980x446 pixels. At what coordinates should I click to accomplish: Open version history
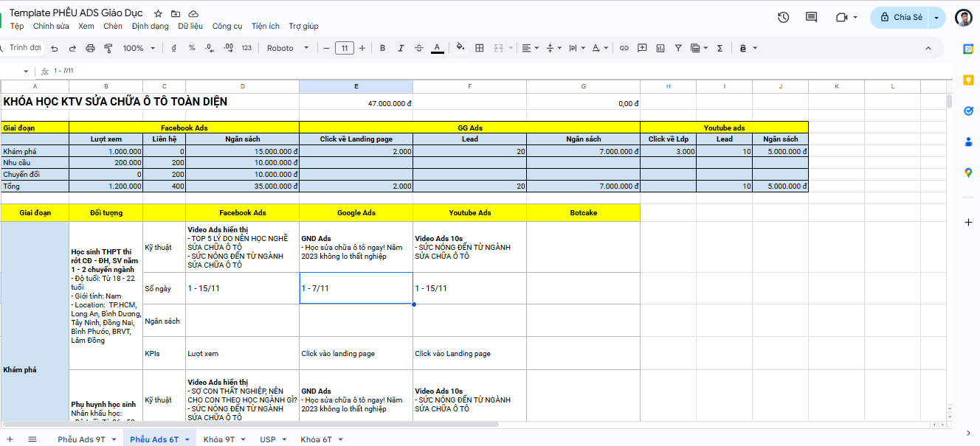[x=784, y=17]
